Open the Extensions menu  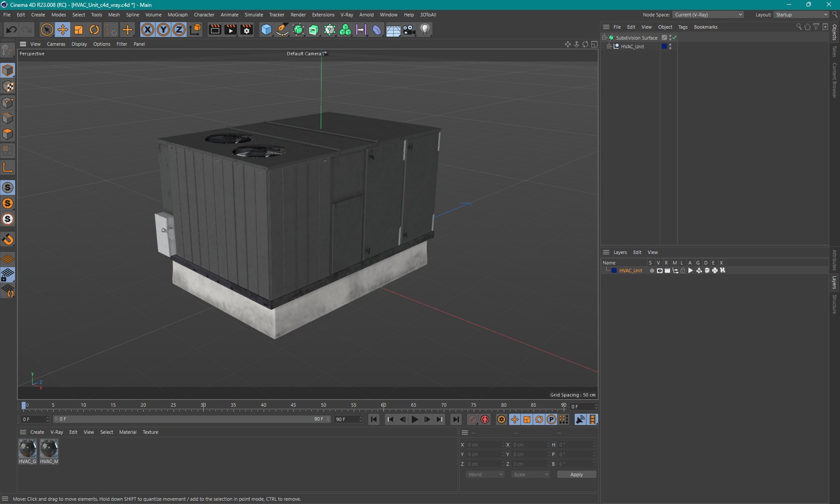(323, 15)
